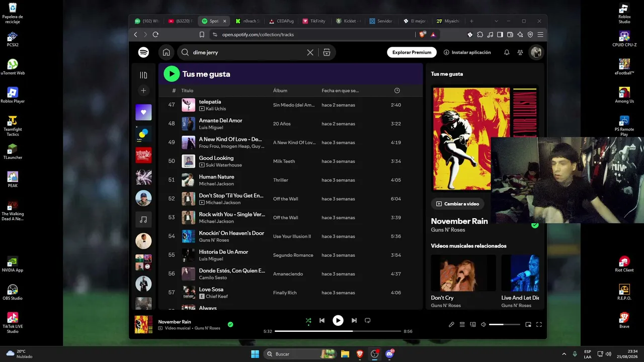Click 'Instalar aplicación' link

467,52
